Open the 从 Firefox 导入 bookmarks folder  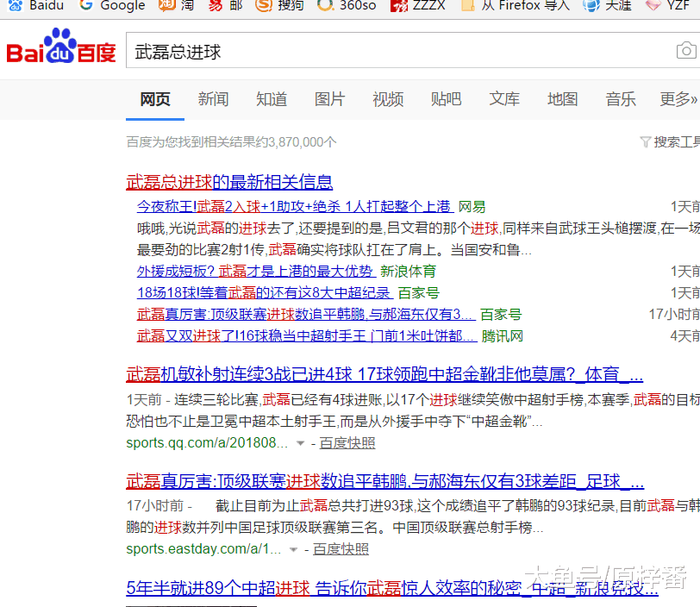[x=516, y=5]
